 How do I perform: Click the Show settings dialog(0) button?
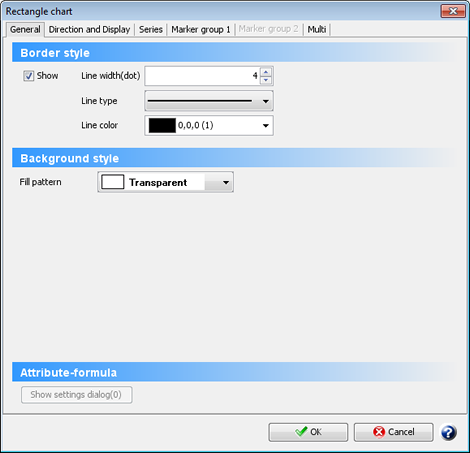[77, 395]
